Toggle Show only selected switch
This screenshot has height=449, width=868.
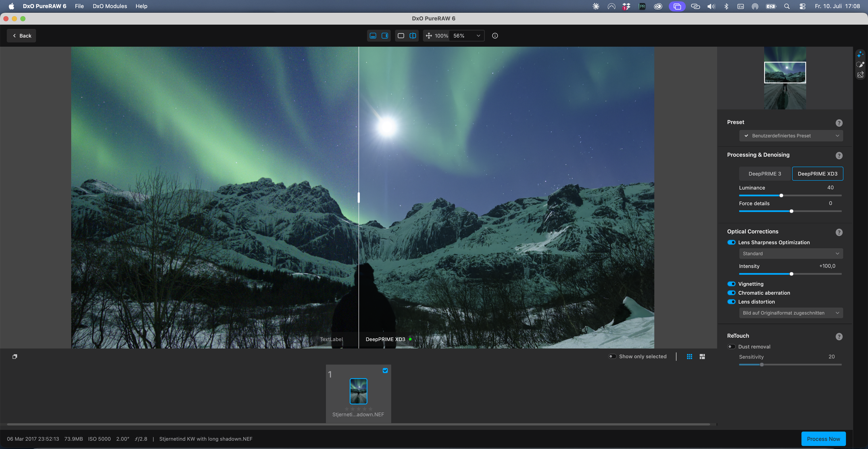612,356
